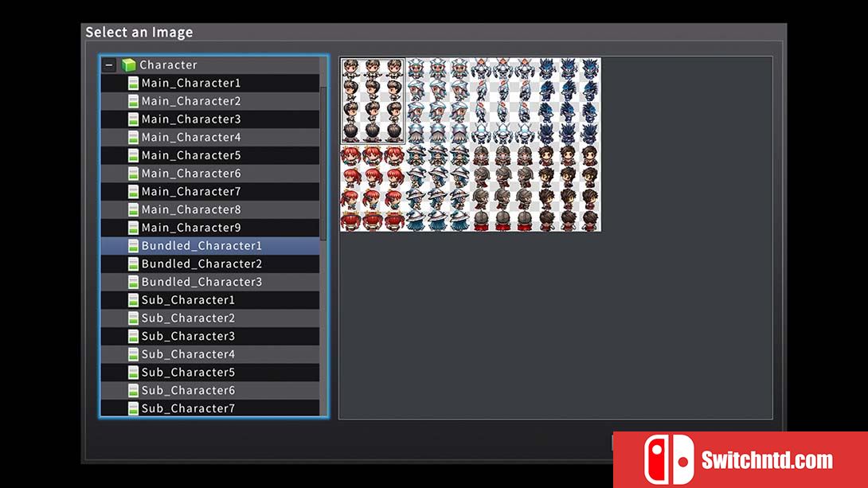Click the file icon beside Main_Character3
This screenshot has width=868, height=488.
click(x=133, y=119)
